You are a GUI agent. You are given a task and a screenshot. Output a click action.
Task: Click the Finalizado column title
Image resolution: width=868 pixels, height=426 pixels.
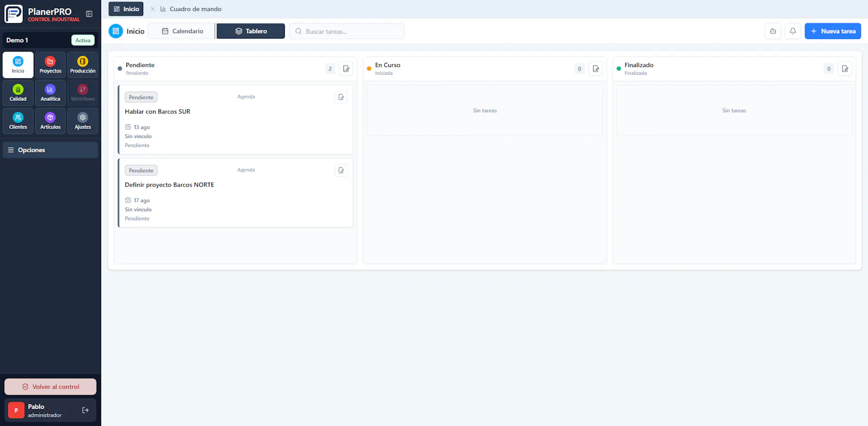click(x=639, y=65)
